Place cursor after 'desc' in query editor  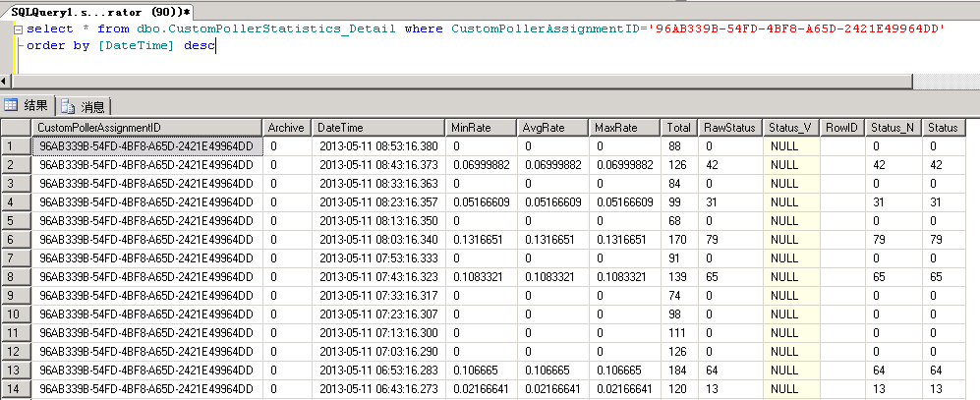click(215, 45)
